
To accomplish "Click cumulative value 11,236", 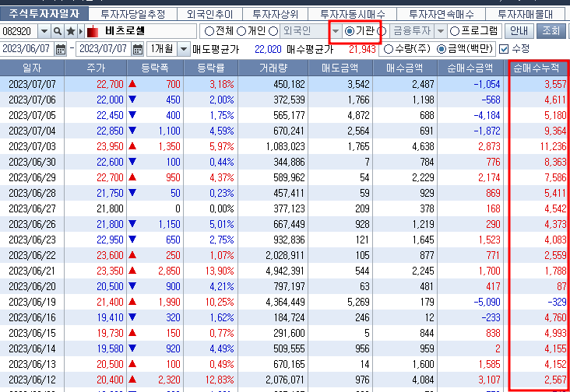I will pyautogui.click(x=554, y=147).
